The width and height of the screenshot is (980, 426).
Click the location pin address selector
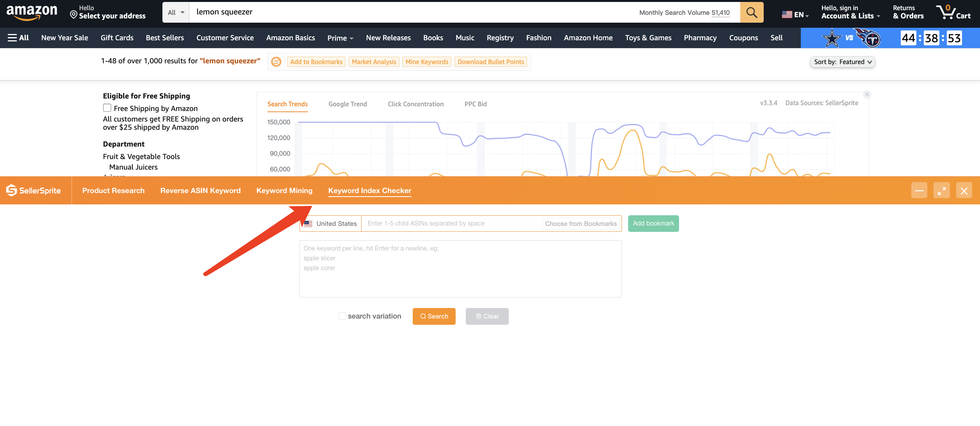[x=108, y=12]
